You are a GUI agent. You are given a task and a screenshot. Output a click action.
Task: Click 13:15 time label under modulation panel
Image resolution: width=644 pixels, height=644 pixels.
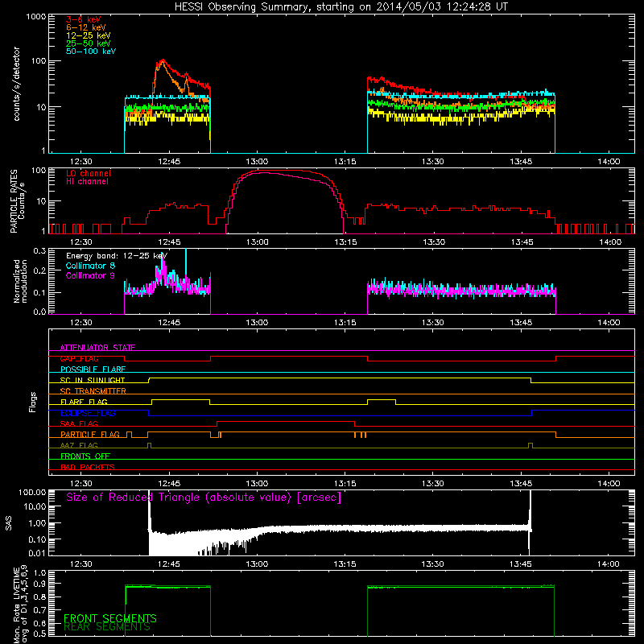[345, 323]
